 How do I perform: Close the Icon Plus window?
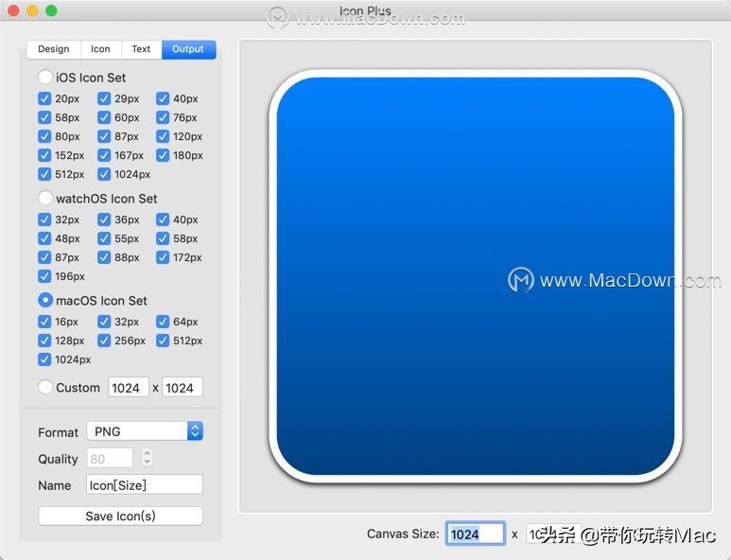coord(13,10)
